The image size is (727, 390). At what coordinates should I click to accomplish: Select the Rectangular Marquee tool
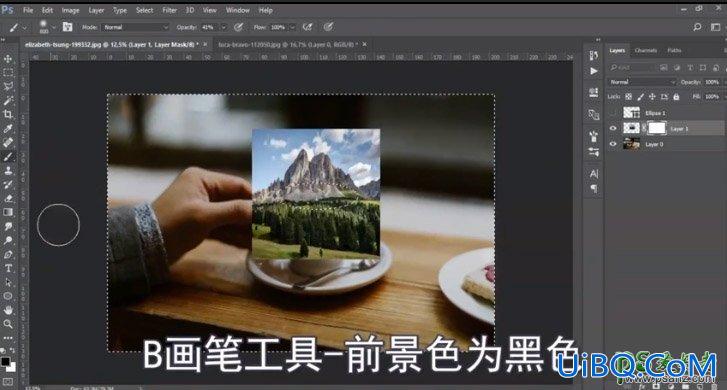click(x=8, y=73)
